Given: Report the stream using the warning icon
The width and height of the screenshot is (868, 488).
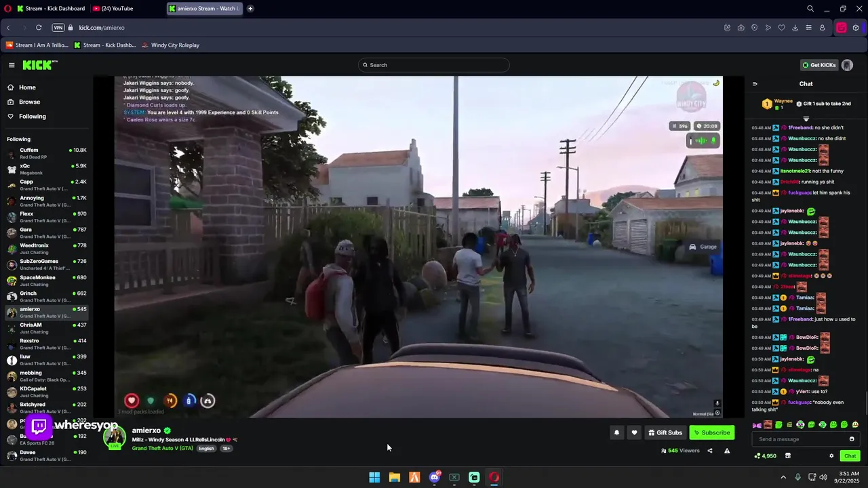Looking at the screenshot, I should [727, 451].
